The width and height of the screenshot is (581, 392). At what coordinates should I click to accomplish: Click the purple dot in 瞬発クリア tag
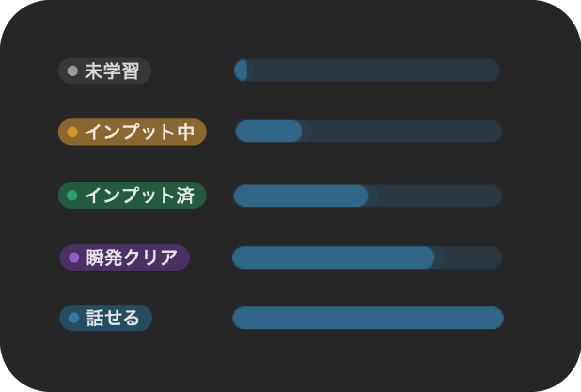click(74, 258)
